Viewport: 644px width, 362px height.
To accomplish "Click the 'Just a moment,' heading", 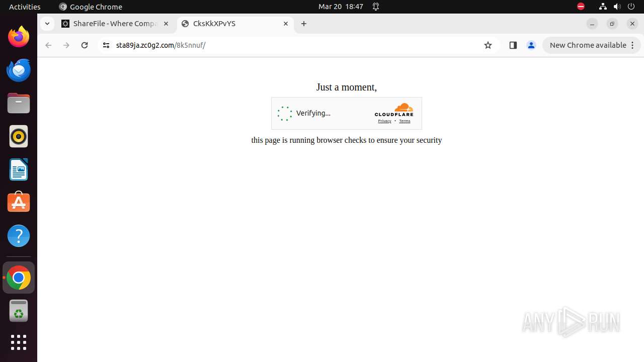I will pos(347,87).
